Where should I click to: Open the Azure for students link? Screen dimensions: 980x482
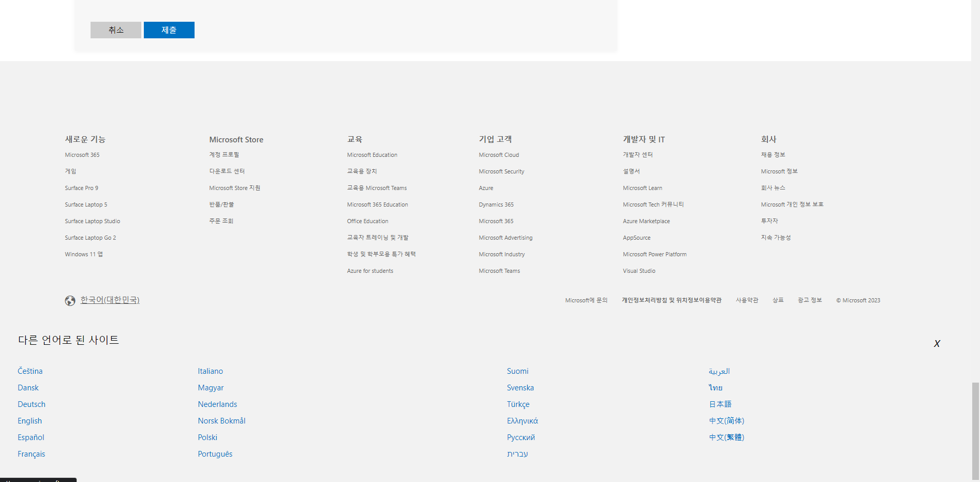point(370,271)
